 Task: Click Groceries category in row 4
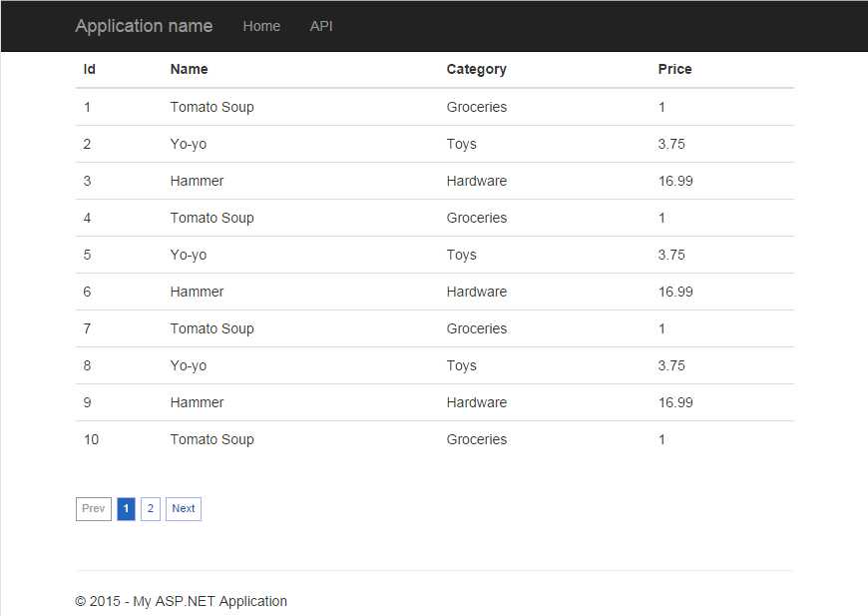click(476, 218)
